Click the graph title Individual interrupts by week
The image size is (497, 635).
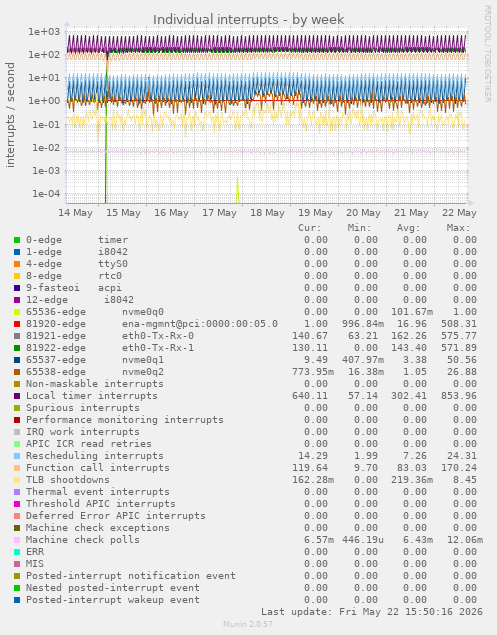click(x=248, y=19)
